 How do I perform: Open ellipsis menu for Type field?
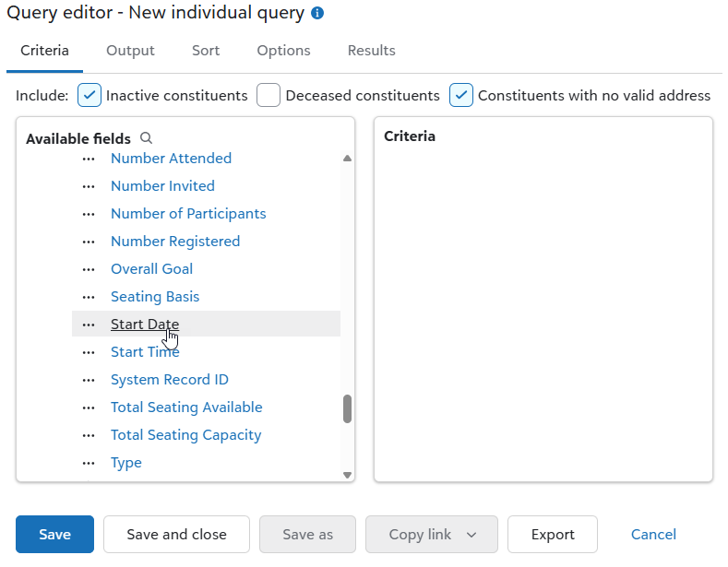pos(89,463)
